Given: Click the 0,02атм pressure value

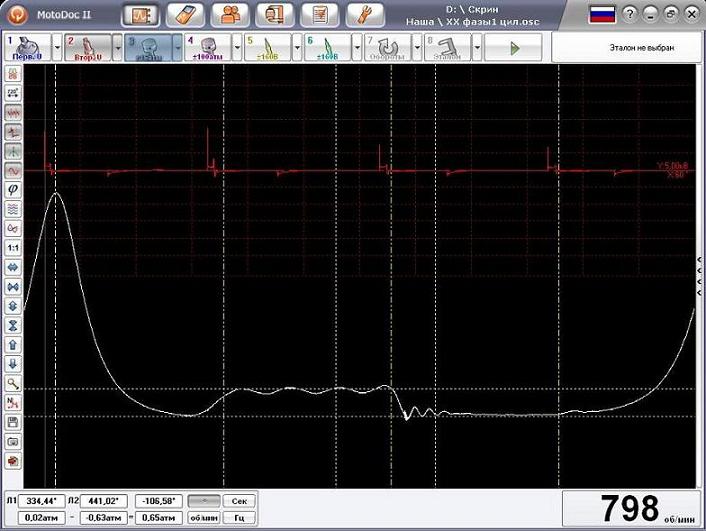Looking at the screenshot, I should [41, 518].
